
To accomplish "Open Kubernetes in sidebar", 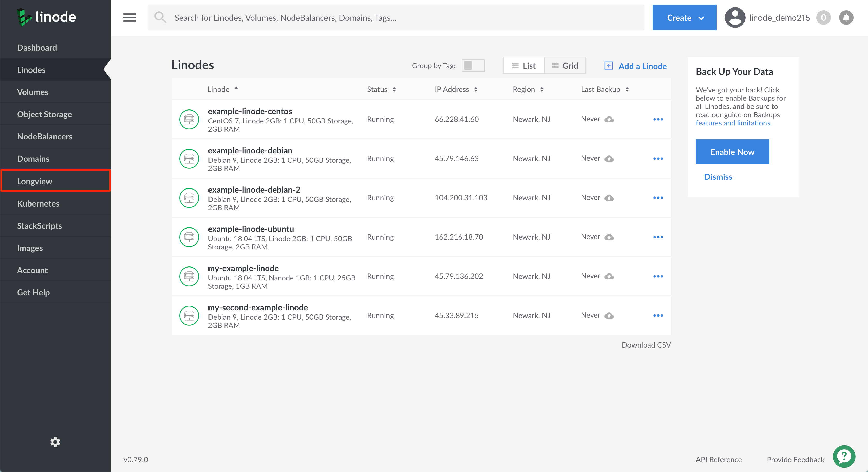I will coord(55,203).
